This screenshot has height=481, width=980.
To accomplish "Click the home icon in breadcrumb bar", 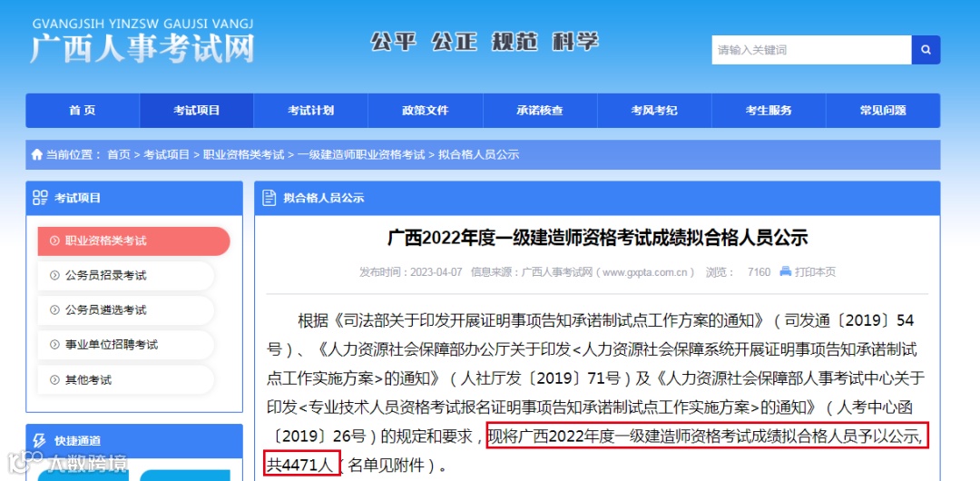I will 37,154.
